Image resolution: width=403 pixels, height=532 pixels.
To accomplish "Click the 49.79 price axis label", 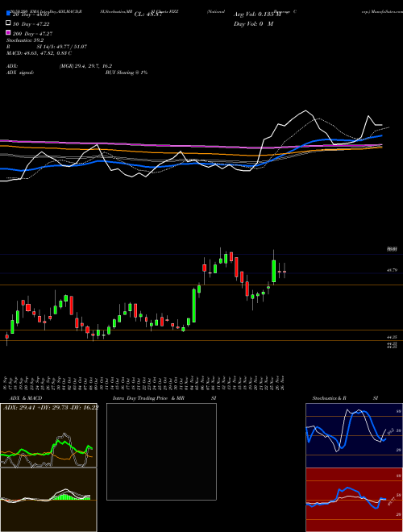I will (393, 270).
